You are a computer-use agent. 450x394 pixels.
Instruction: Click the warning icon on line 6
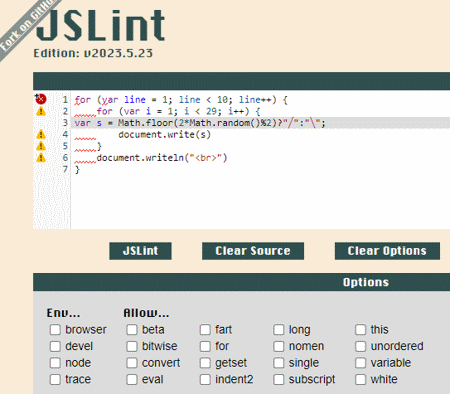41,158
